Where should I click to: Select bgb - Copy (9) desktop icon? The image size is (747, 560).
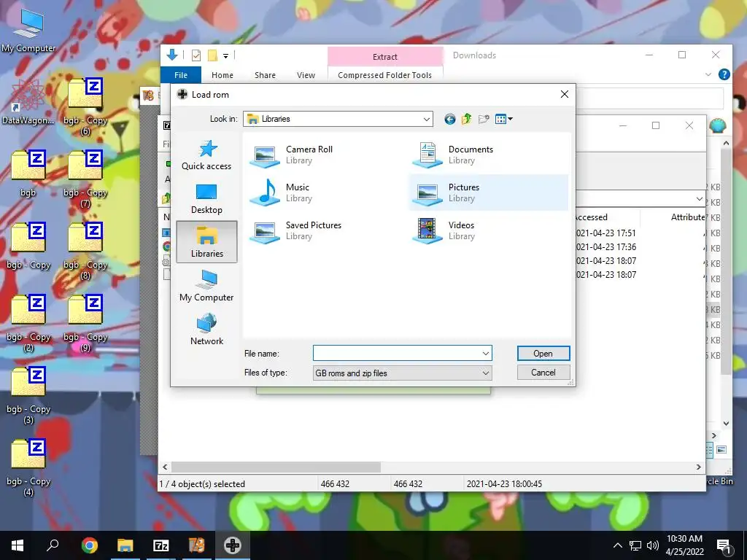(x=85, y=323)
